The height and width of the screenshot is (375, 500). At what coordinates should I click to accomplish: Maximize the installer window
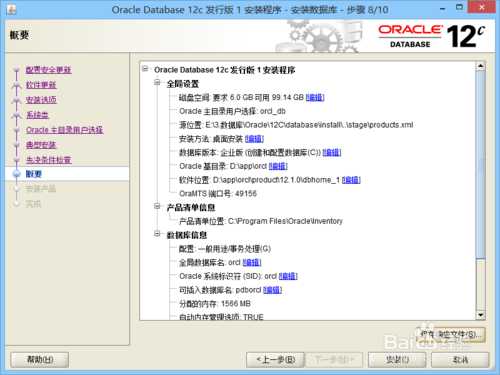460,8
